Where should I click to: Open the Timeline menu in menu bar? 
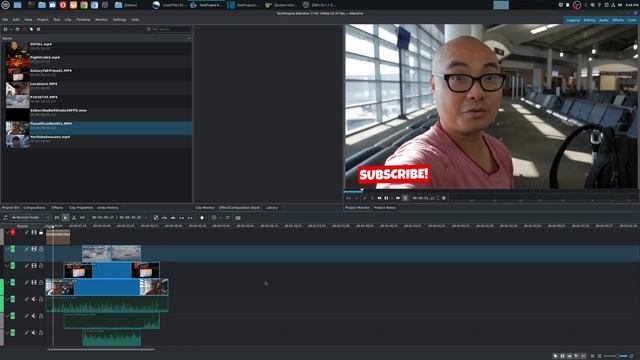pos(83,20)
